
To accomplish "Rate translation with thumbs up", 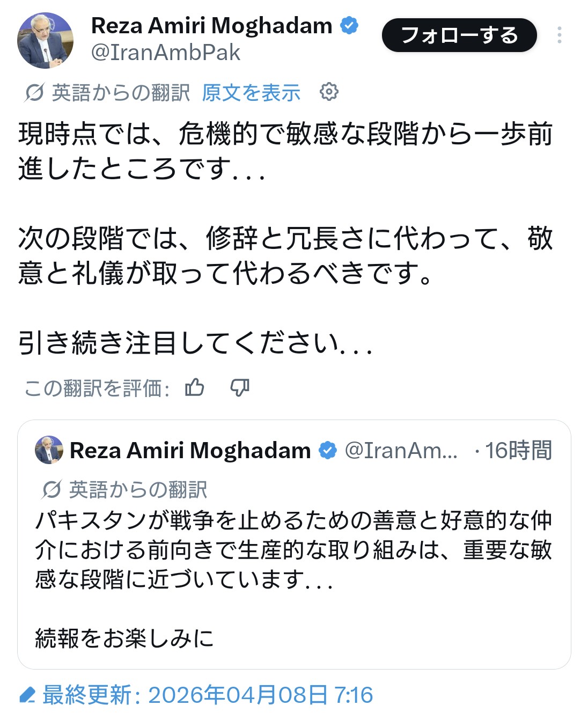I will [194, 387].
